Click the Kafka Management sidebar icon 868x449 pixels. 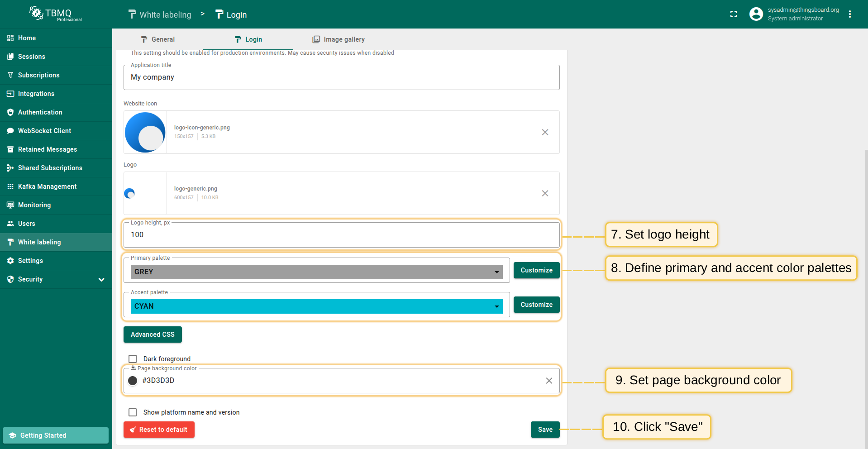[x=10, y=186]
